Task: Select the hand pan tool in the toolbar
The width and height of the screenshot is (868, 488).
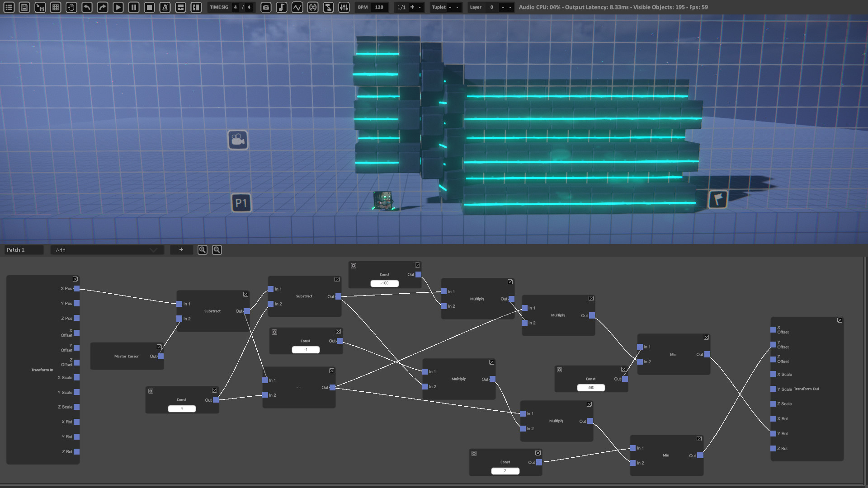Action: coord(71,7)
